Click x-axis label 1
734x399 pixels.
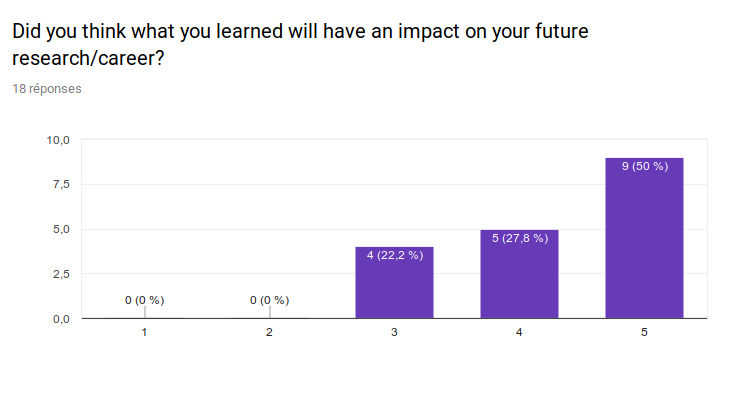[x=144, y=332]
